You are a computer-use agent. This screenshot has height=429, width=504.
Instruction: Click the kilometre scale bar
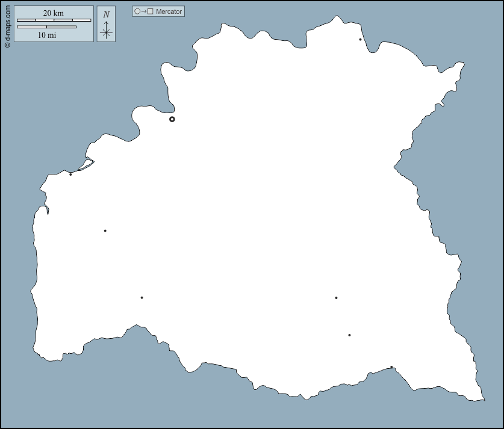[54, 20]
